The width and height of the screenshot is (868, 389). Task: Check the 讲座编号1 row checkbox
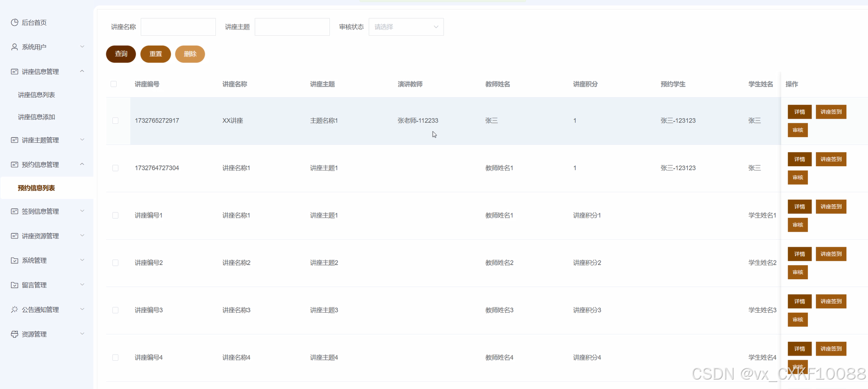[115, 215]
